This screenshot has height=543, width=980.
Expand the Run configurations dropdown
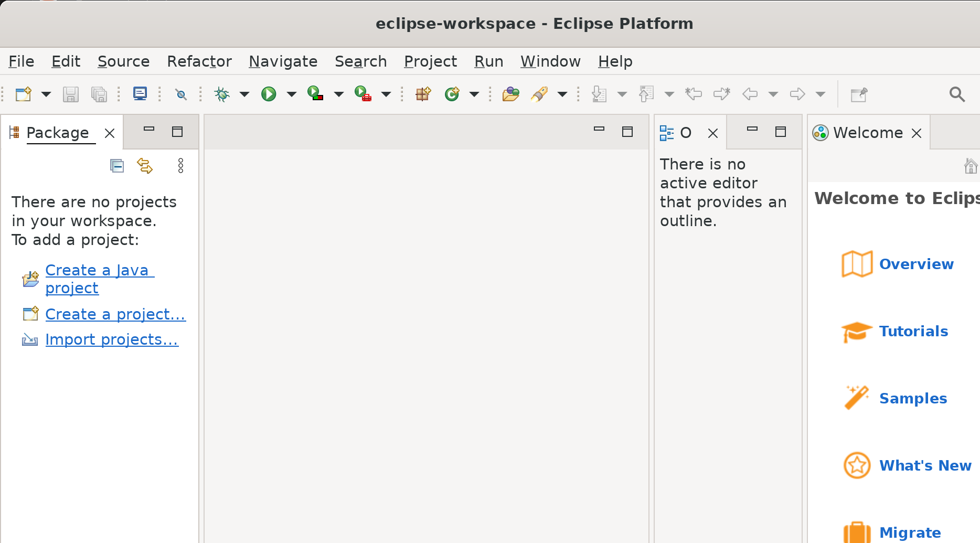[x=292, y=94]
